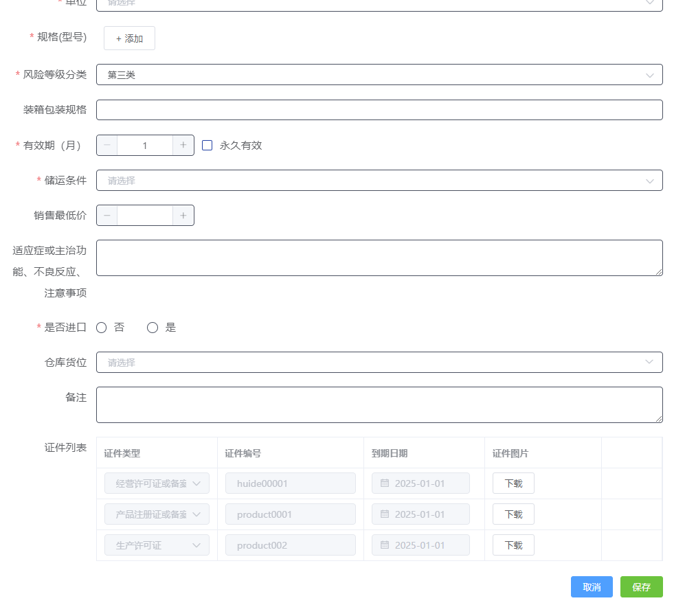The height and width of the screenshot is (616, 674).
Task: Open the calendar for product002 certificate expiry
Action: point(385,545)
